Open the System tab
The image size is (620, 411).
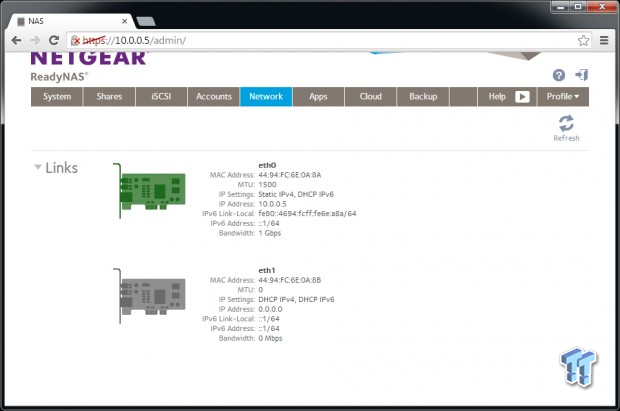point(57,97)
